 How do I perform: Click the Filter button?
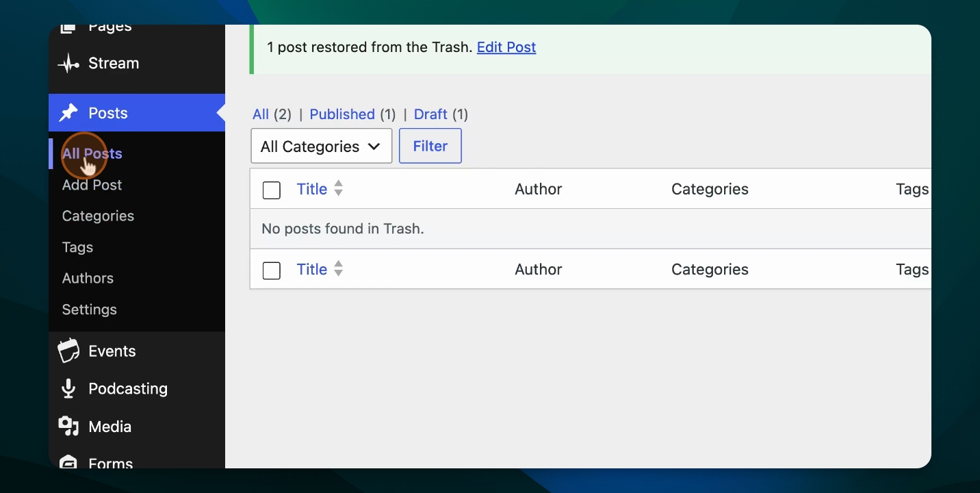[430, 146]
